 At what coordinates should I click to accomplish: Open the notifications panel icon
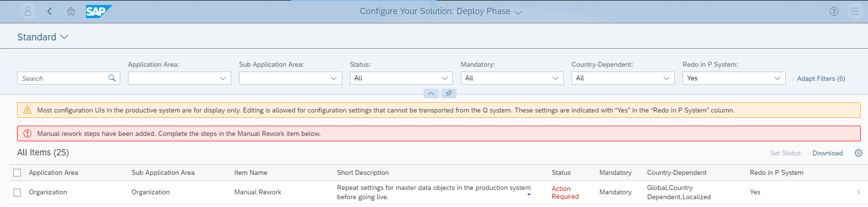(855, 11)
